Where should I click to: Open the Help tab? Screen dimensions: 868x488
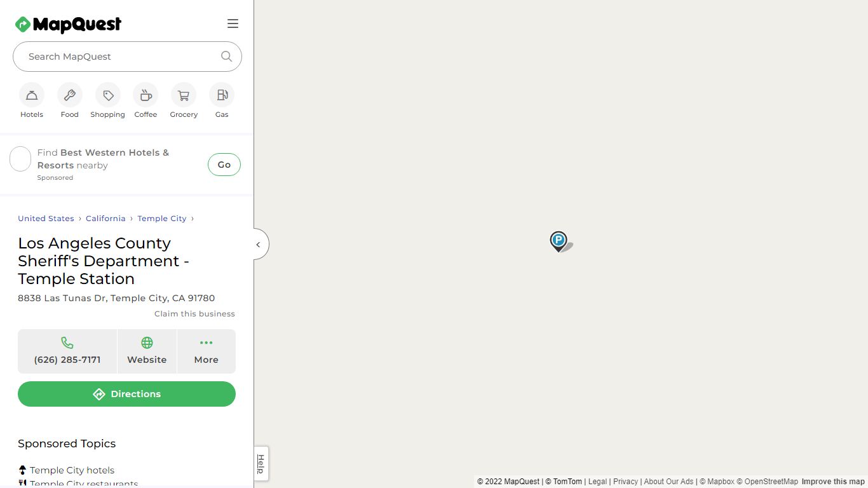[x=261, y=464]
